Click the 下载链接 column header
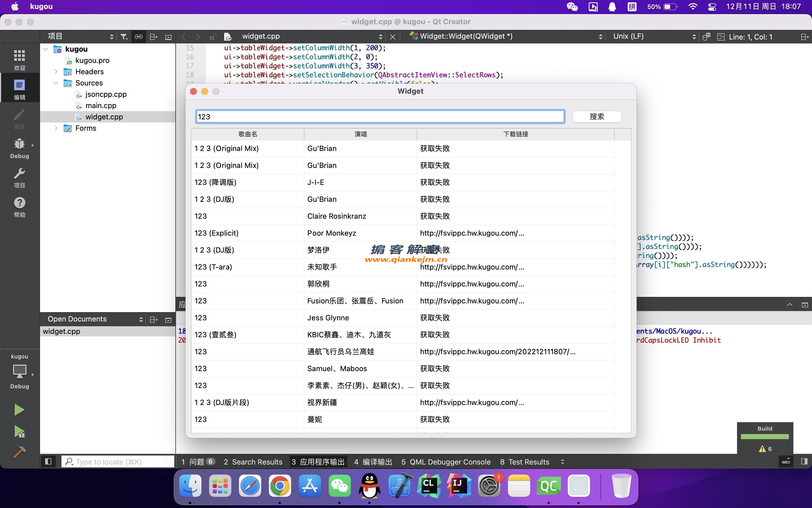The image size is (812, 508). pyautogui.click(x=516, y=134)
